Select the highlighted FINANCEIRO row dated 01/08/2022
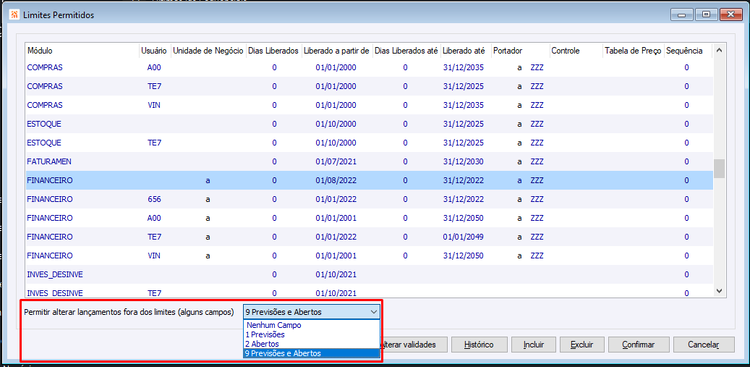 click(369, 180)
